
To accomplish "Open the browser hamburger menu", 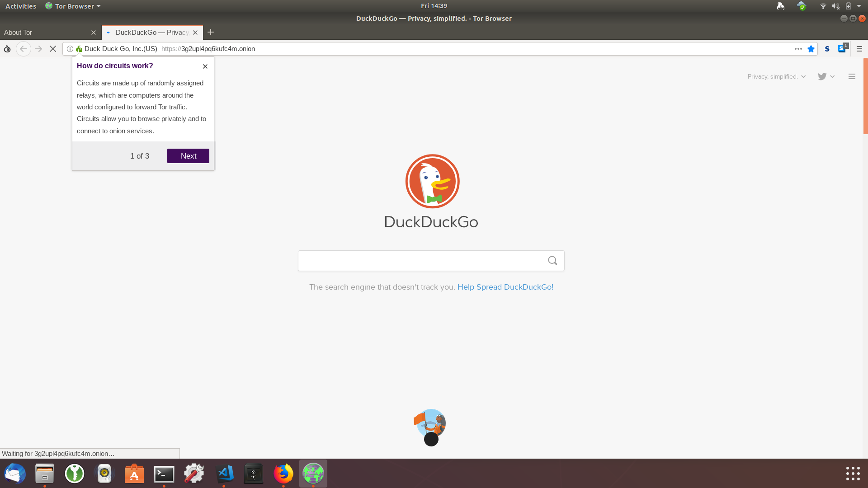I will click(x=859, y=49).
